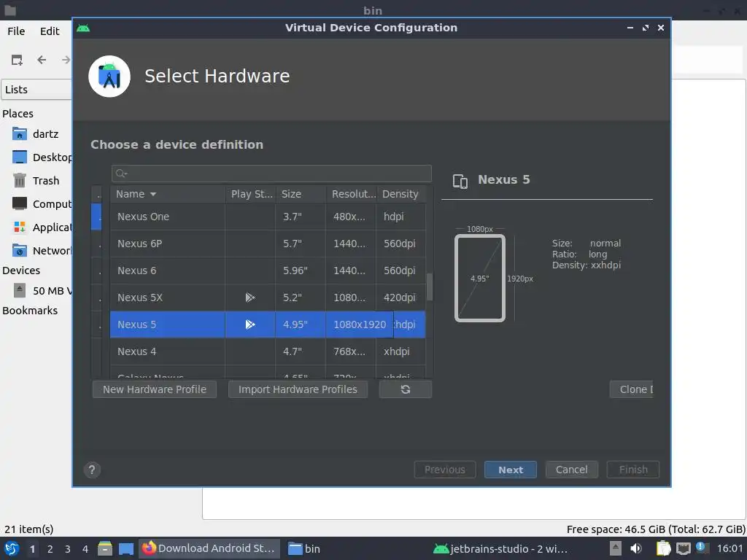
Task: Open the help question mark icon
Action: pyautogui.click(x=92, y=470)
